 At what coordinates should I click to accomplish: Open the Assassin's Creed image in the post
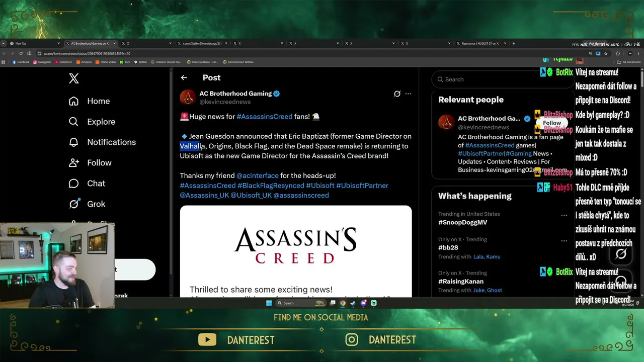pyautogui.click(x=296, y=250)
